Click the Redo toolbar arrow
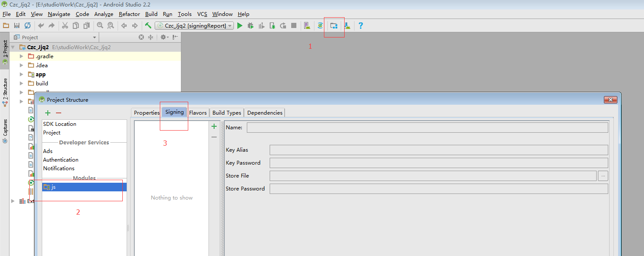644x256 pixels. 51,26
